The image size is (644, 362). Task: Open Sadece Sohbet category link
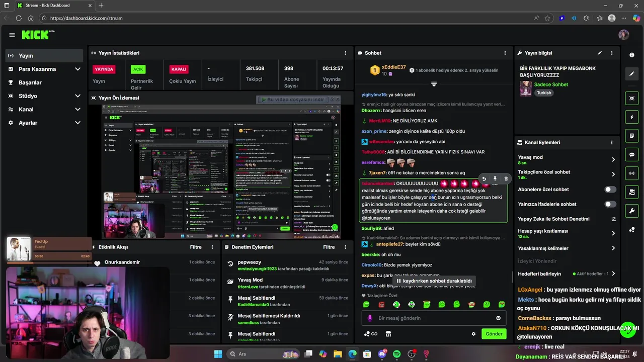click(551, 84)
